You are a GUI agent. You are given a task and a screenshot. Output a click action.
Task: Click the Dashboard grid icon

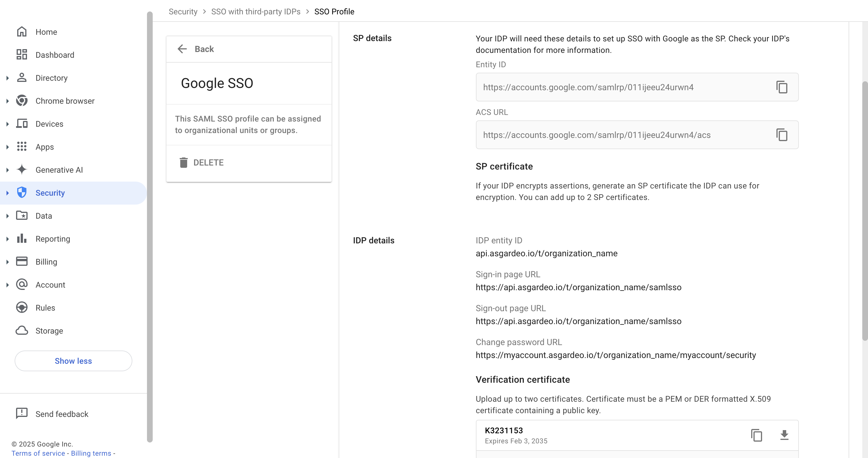pos(22,55)
